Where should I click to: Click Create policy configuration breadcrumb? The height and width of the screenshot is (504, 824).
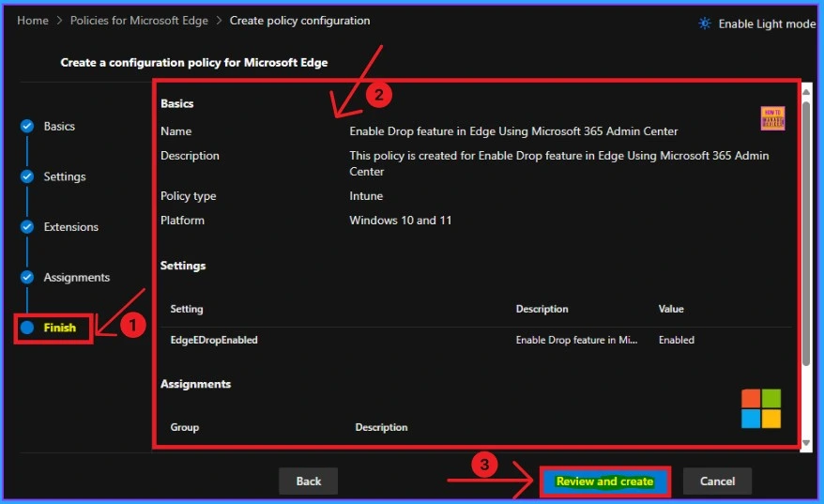(299, 21)
